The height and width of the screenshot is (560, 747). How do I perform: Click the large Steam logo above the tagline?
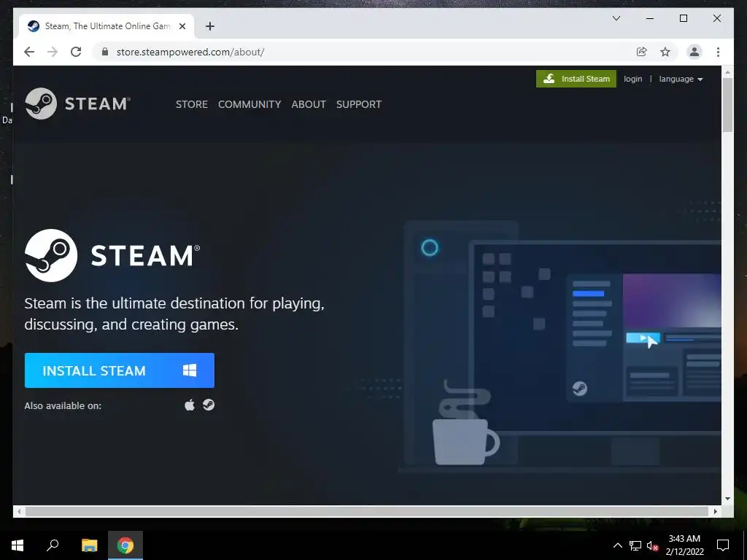tap(112, 255)
